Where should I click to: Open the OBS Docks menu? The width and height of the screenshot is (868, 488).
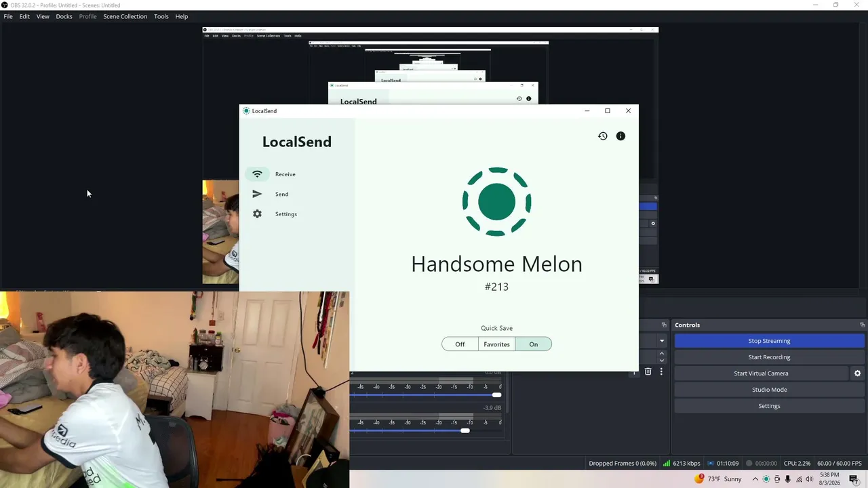pyautogui.click(x=64, y=16)
